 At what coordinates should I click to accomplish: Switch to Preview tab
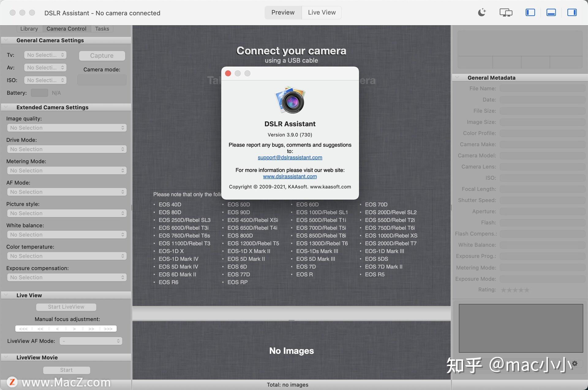coord(283,13)
